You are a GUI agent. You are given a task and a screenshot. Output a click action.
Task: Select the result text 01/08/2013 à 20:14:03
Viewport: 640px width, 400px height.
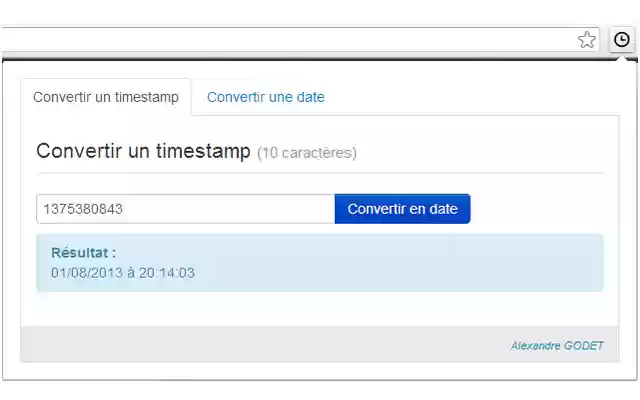coord(123,273)
